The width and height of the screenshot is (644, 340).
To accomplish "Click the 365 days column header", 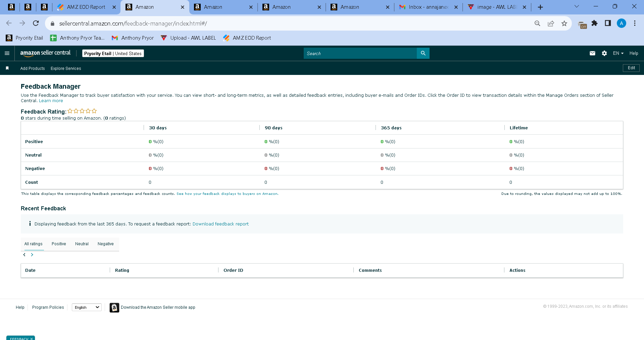I will pyautogui.click(x=391, y=128).
